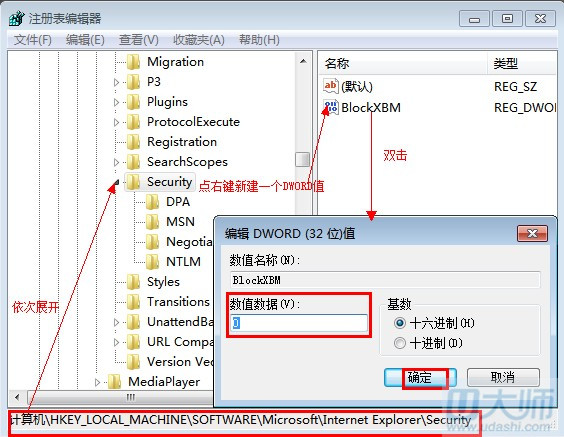This screenshot has height=437, width=564.
Task: Expand the SearchScopes tree node
Action: point(116,162)
